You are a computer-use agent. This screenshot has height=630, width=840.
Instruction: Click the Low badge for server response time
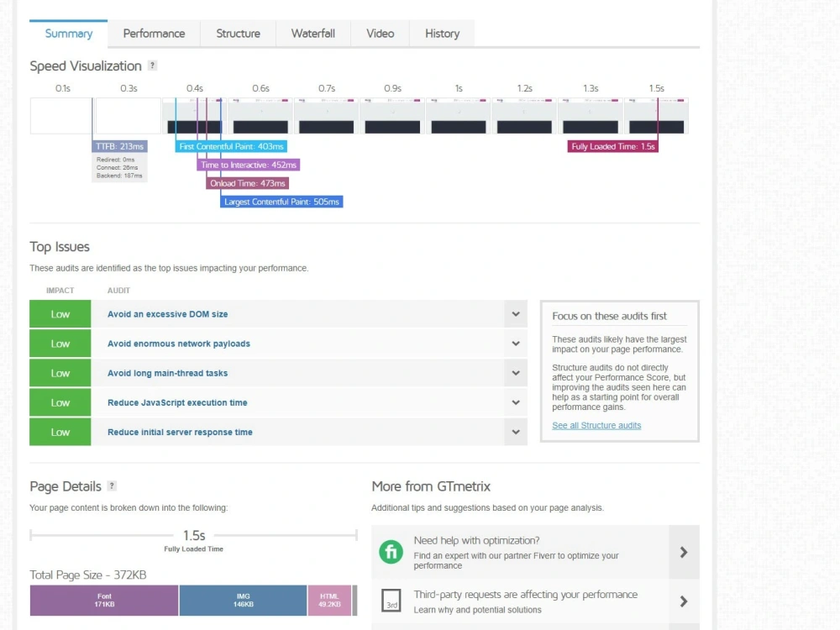click(x=60, y=432)
